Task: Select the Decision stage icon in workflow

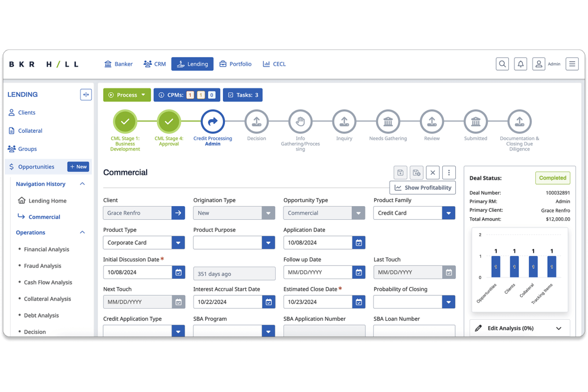Action: pos(257,122)
